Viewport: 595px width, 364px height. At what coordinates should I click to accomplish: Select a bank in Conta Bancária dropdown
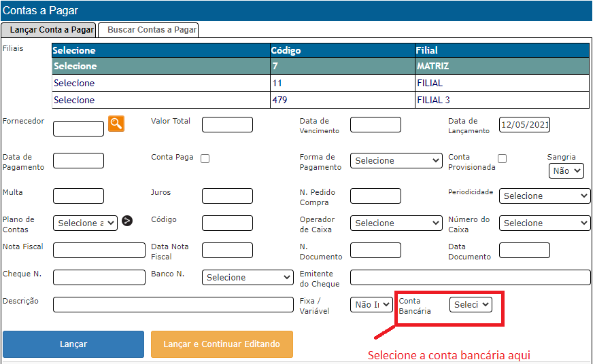coord(471,305)
